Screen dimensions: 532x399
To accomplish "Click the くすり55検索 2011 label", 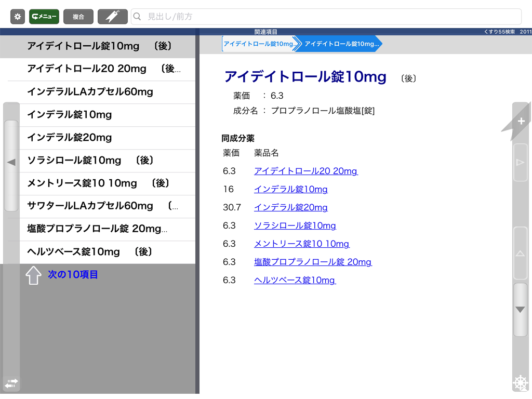I will (508, 32).
